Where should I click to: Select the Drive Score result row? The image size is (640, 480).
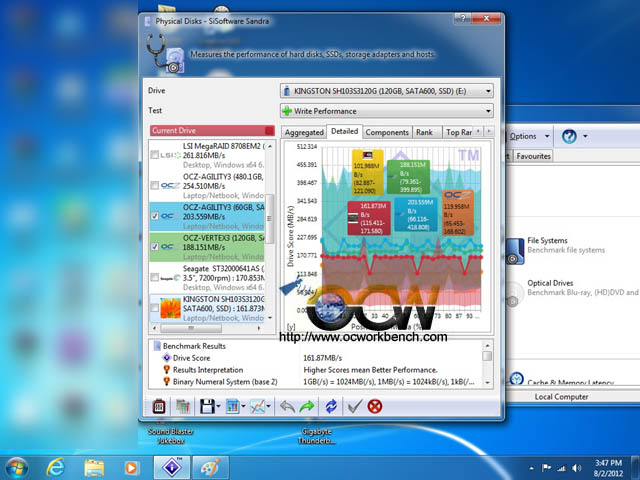[314, 358]
